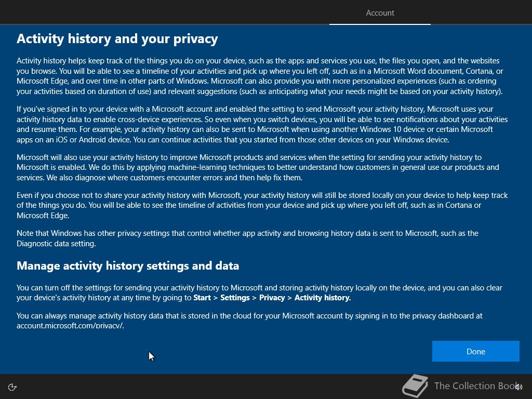
Task: Click the heading "Activity history and your privacy"
Action: click(117, 38)
